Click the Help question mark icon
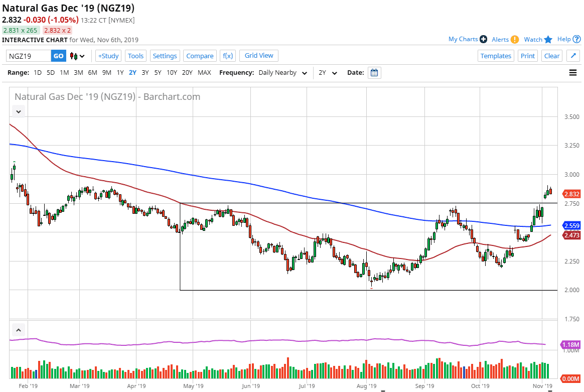 [x=577, y=39]
